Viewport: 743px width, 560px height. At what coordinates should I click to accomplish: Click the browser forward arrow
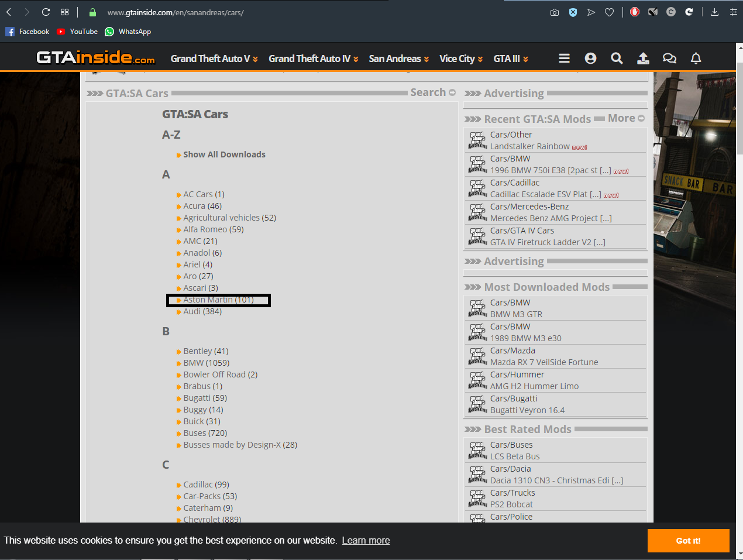point(27,12)
